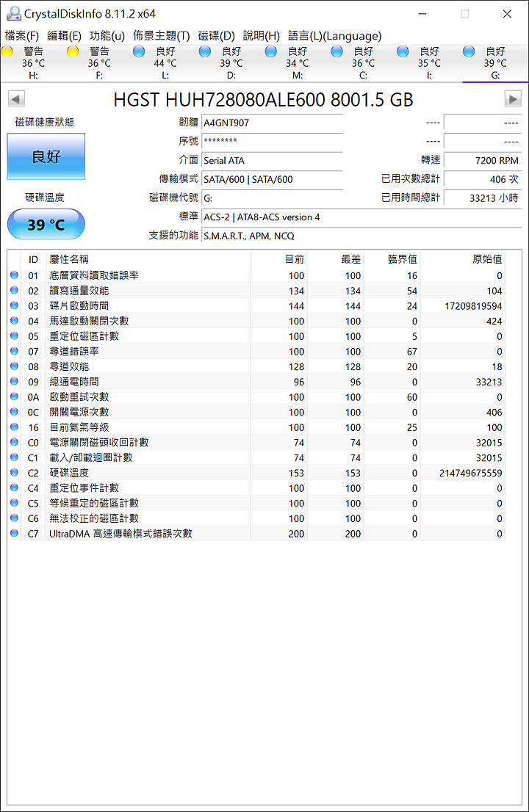Click the ACS-2 standard field
The width and height of the screenshot is (529, 812).
pyautogui.click(x=361, y=217)
